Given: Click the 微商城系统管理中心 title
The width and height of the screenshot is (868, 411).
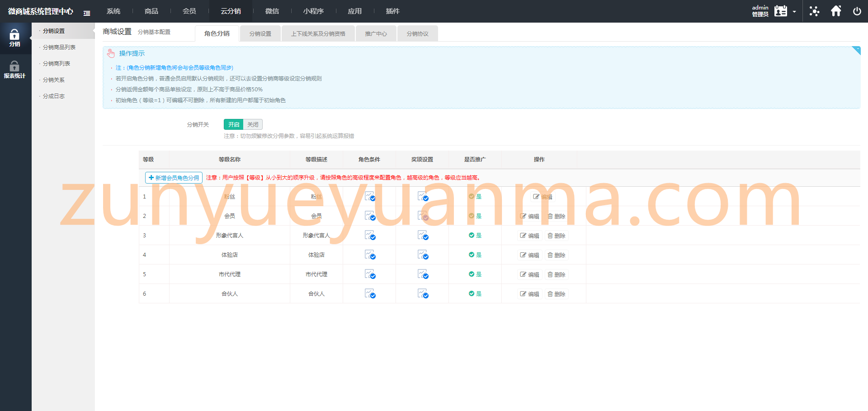Looking at the screenshot, I should [41, 11].
